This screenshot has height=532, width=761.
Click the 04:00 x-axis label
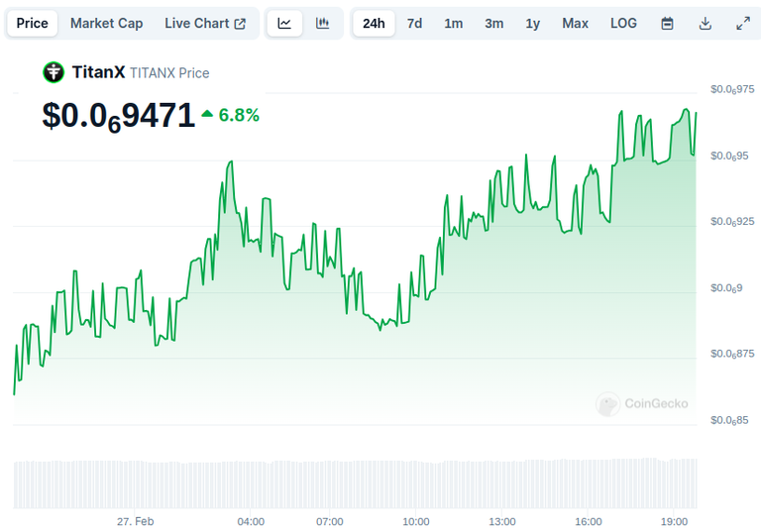click(251, 522)
